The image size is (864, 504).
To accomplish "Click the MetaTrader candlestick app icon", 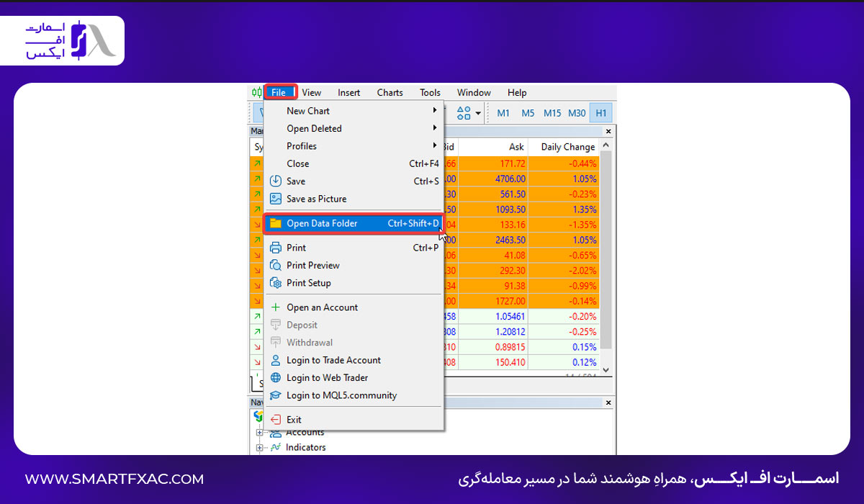I will click(x=256, y=92).
